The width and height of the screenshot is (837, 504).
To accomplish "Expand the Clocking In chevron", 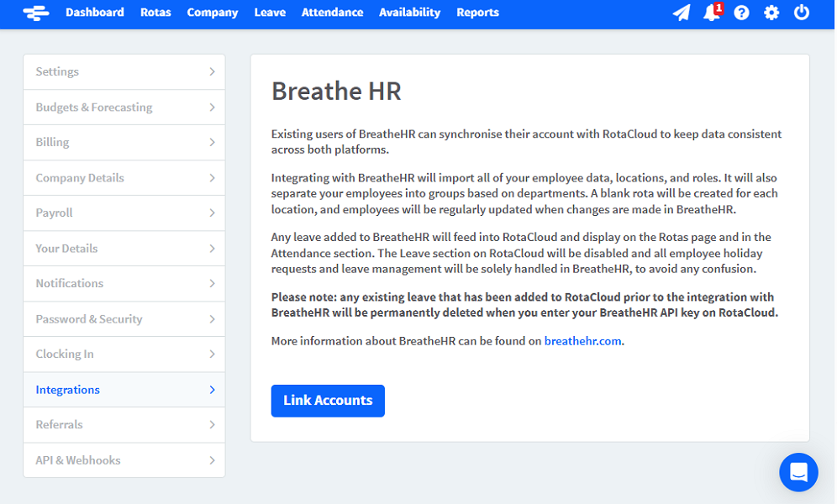I will [x=212, y=354].
